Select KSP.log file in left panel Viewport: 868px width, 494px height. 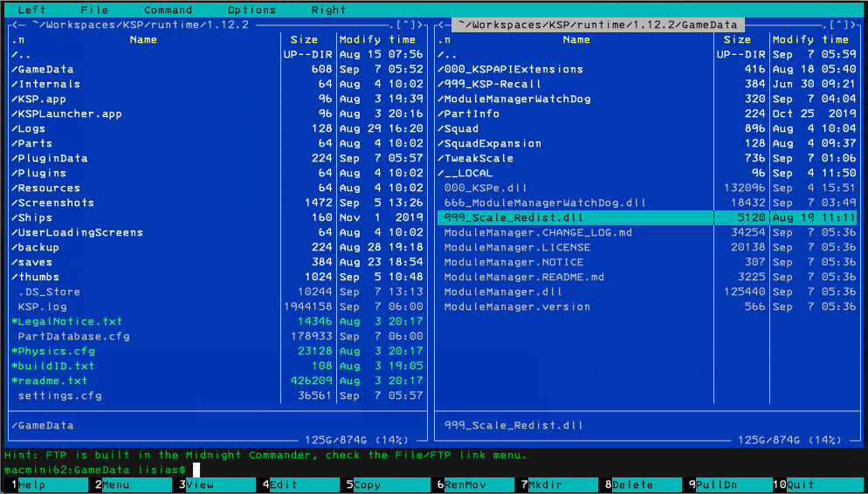pos(217,306)
